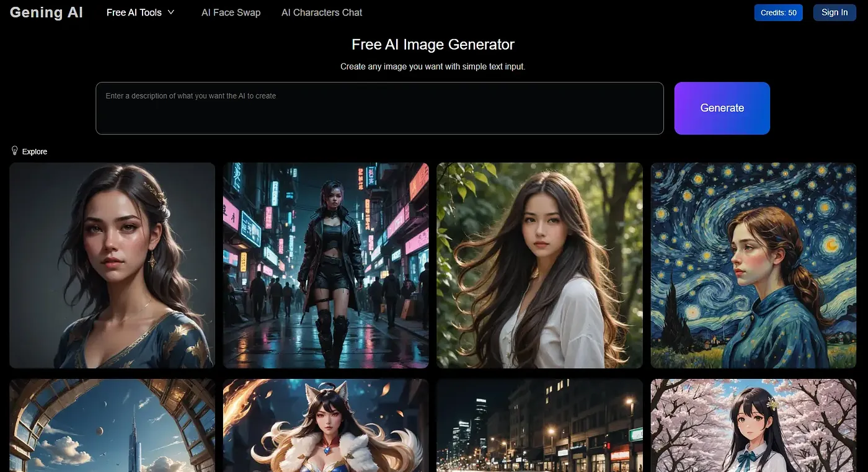Click the Explore lightbulb icon
This screenshot has height=472, width=868.
point(15,151)
